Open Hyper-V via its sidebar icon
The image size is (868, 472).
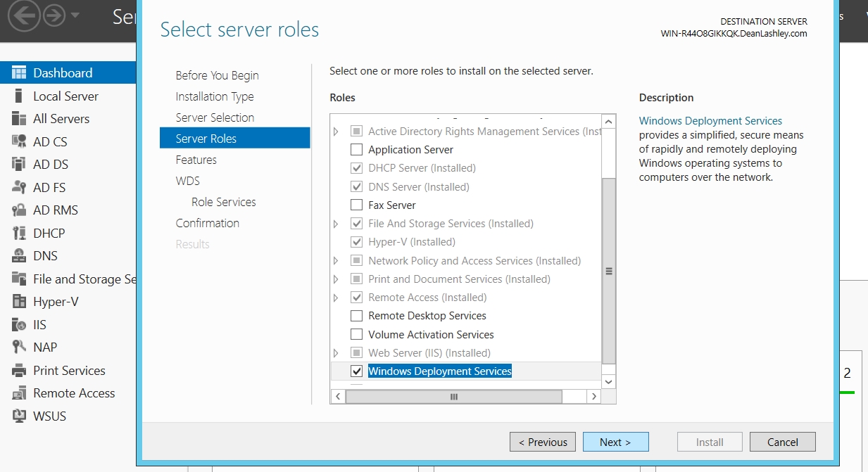tap(19, 302)
